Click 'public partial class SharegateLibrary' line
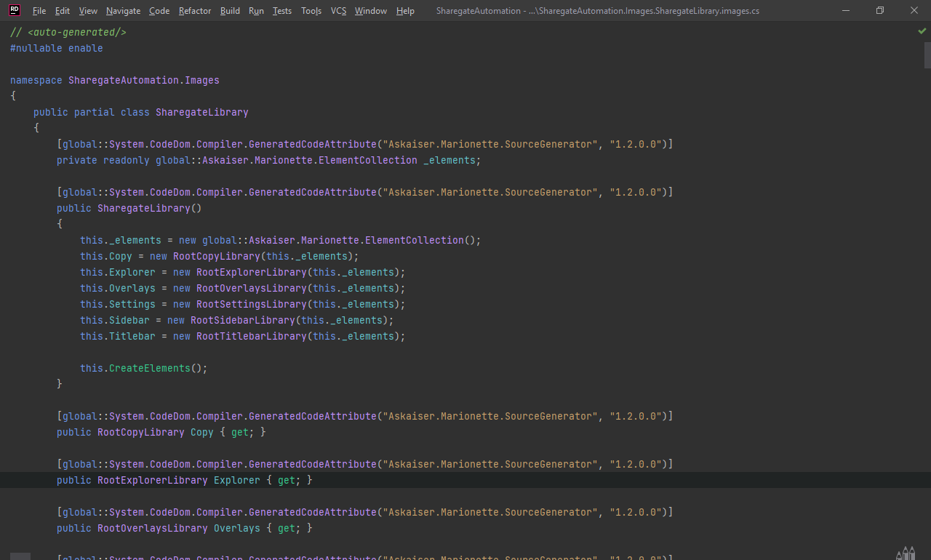This screenshot has height=560, width=931. coord(141,113)
